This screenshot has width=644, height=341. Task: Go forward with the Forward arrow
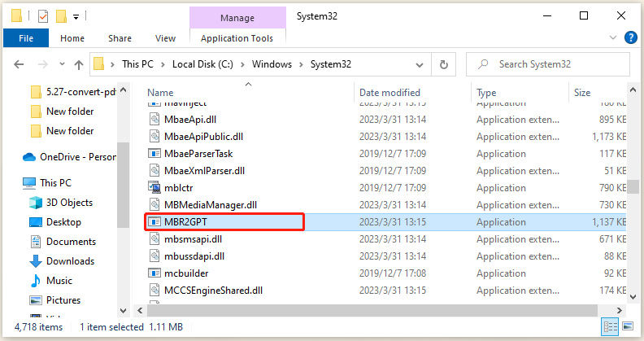pos(43,64)
